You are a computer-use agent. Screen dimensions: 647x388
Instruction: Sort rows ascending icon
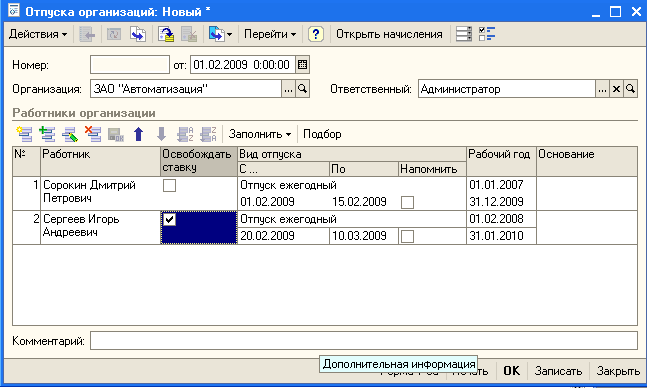point(185,134)
